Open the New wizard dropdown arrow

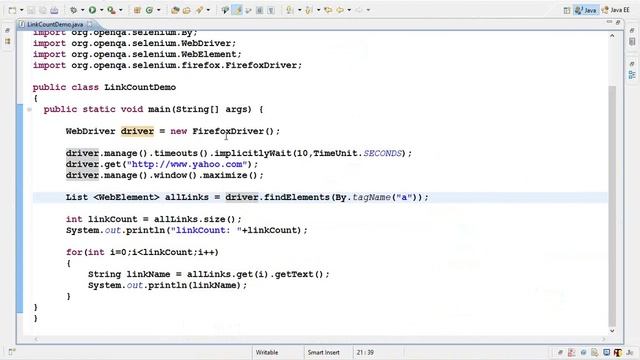tap(21, 10)
